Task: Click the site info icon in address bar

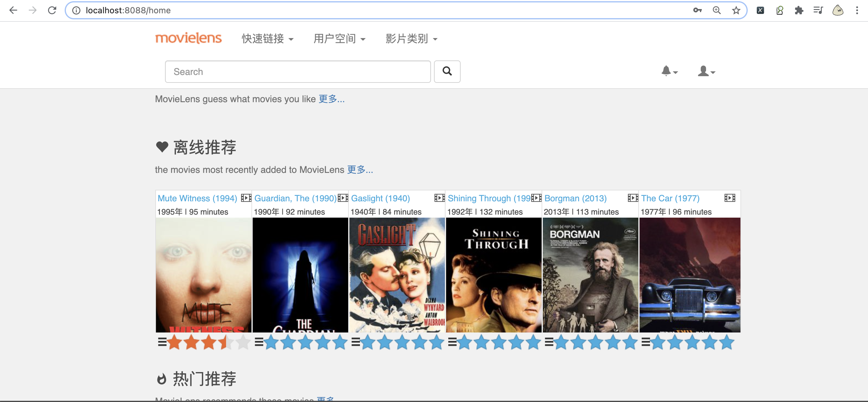Action: (x=76, y=11)
